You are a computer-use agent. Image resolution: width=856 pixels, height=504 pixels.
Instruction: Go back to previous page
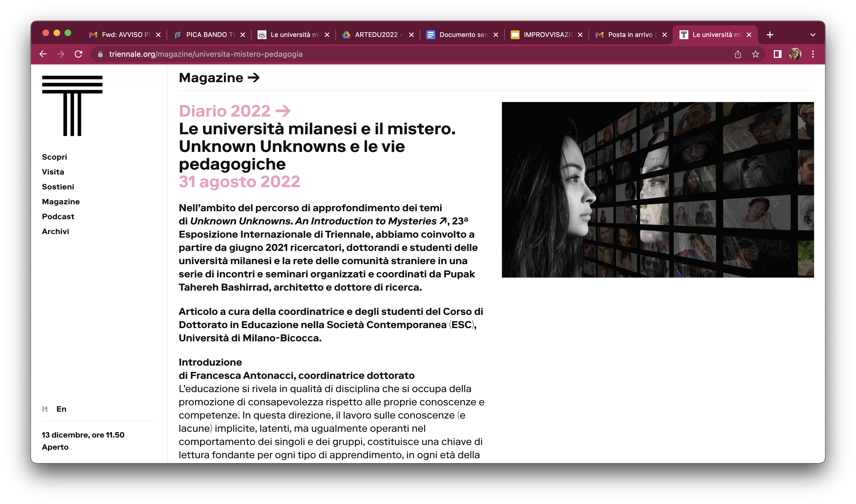43,54
